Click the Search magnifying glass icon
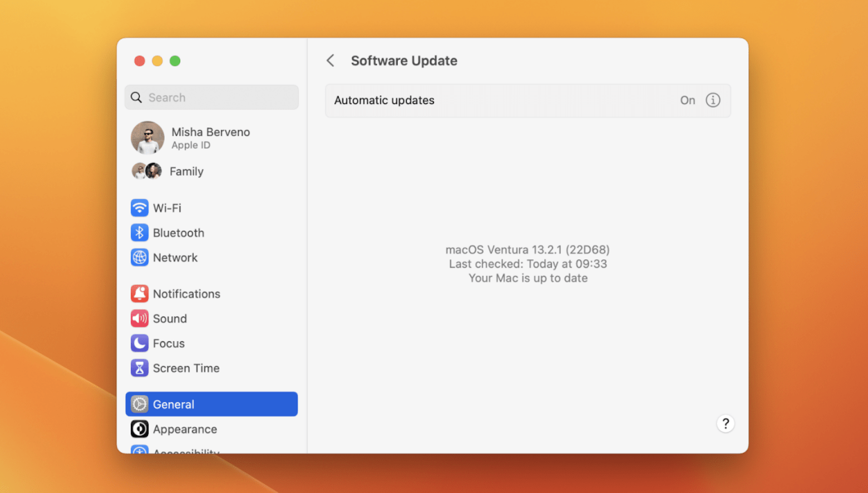Image resolution: width=868 pixels, height=493 pixels. [136, 97]
